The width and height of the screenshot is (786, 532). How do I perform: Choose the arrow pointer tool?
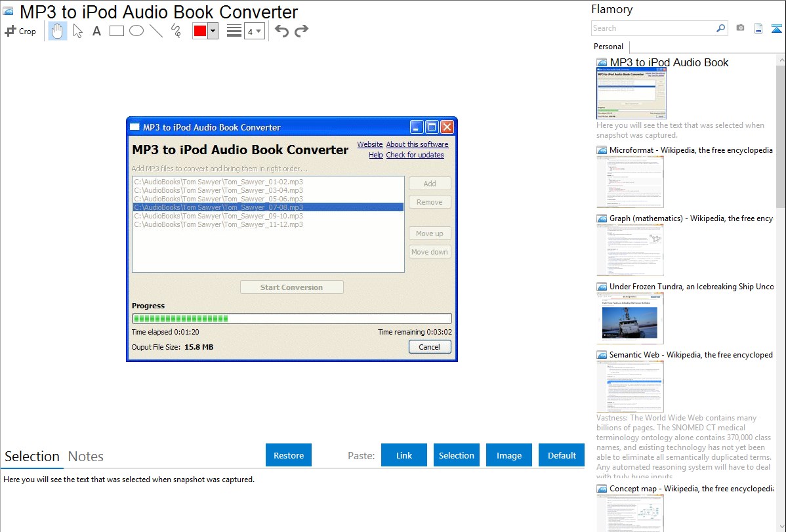77,31
